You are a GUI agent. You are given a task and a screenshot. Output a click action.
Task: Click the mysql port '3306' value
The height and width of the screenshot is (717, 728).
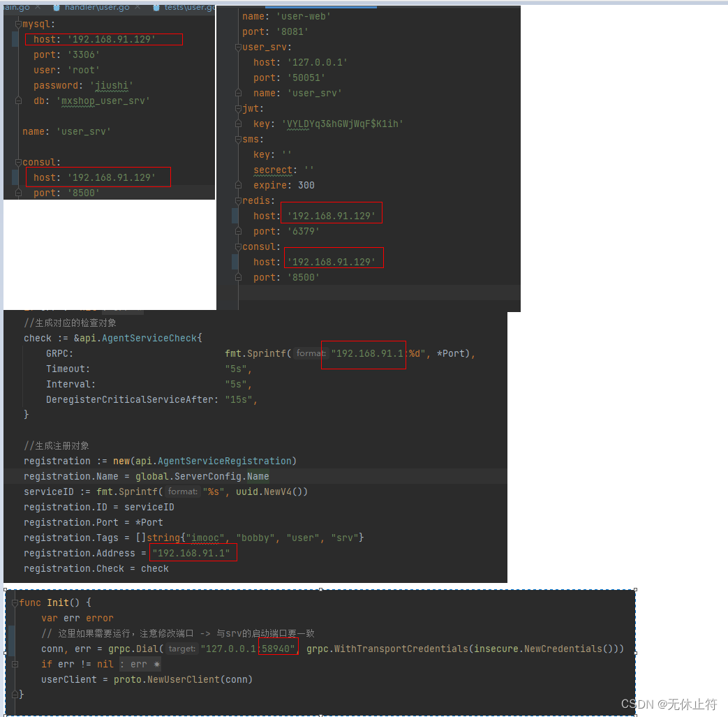pyautogui.click(x=84, y=54)
